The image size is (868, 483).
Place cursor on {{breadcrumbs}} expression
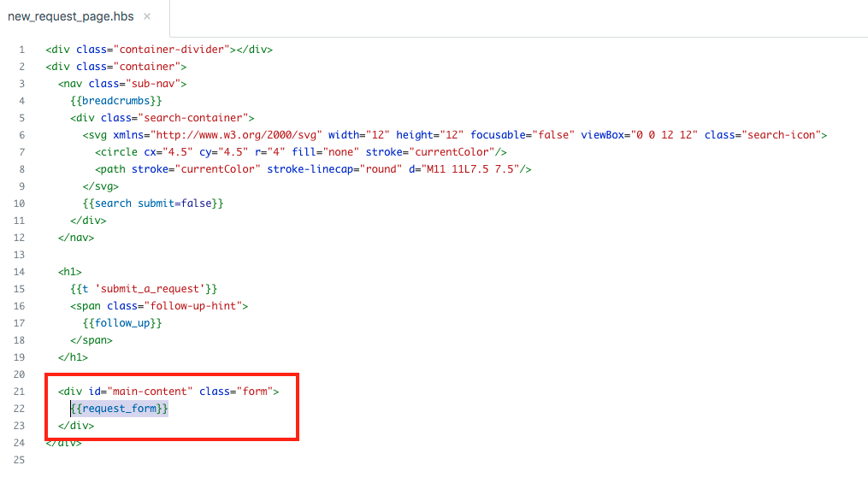116,101
